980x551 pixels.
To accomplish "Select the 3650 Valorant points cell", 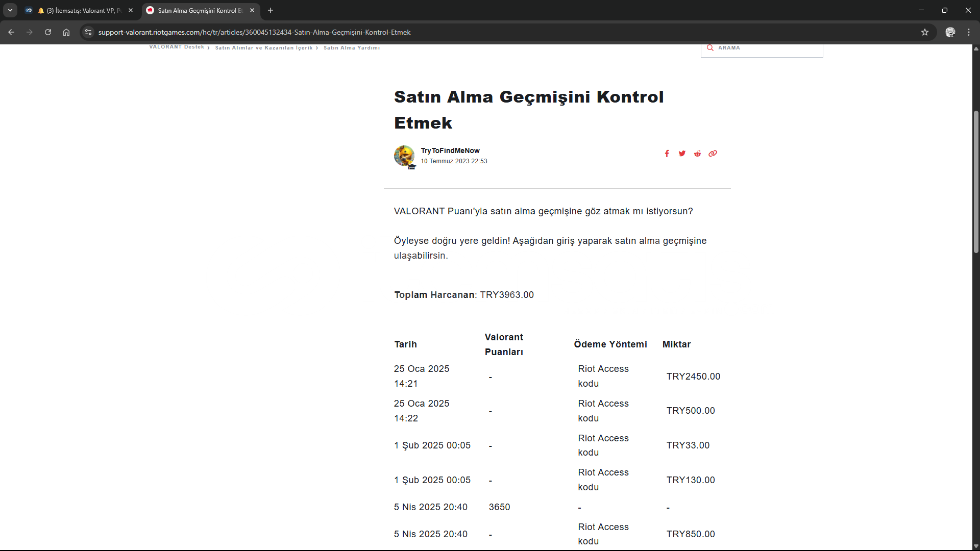I will (499, 507).
